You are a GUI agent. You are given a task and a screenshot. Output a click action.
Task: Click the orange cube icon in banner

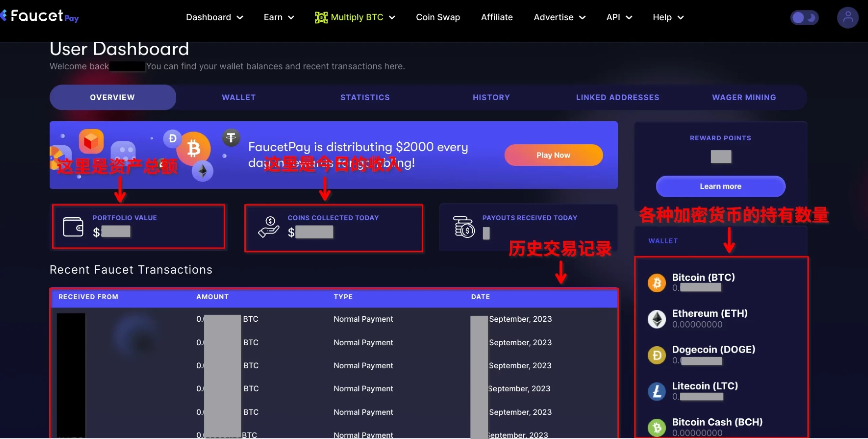click(91, 141)
